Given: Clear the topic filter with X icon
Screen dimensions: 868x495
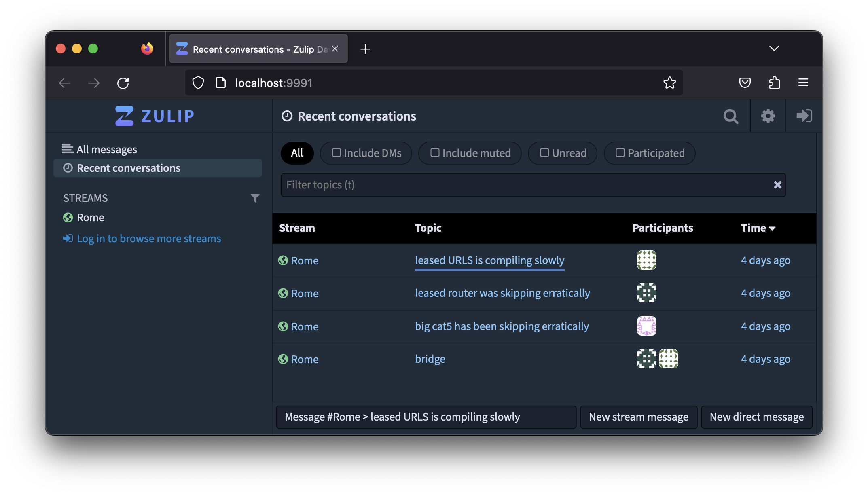Looking at the screenshot, I should (x=777, y=185).
